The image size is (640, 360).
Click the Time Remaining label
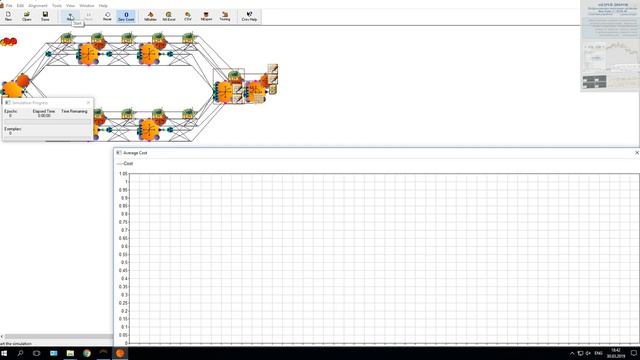pyautogui.click(x=74, y=111)
